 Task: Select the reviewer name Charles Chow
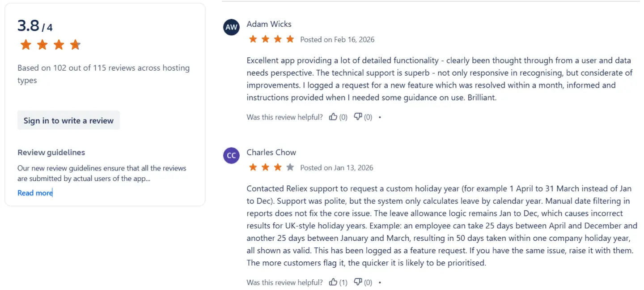(x=271, y=152)
